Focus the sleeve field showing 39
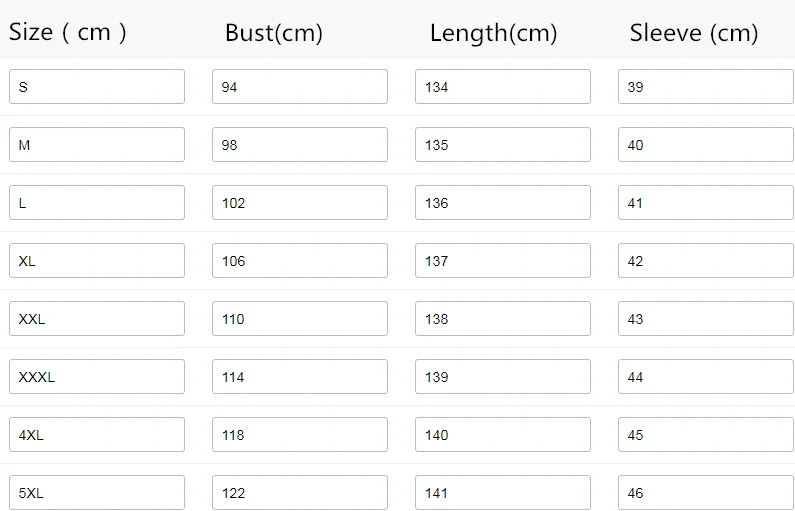 tap(706, 87)
